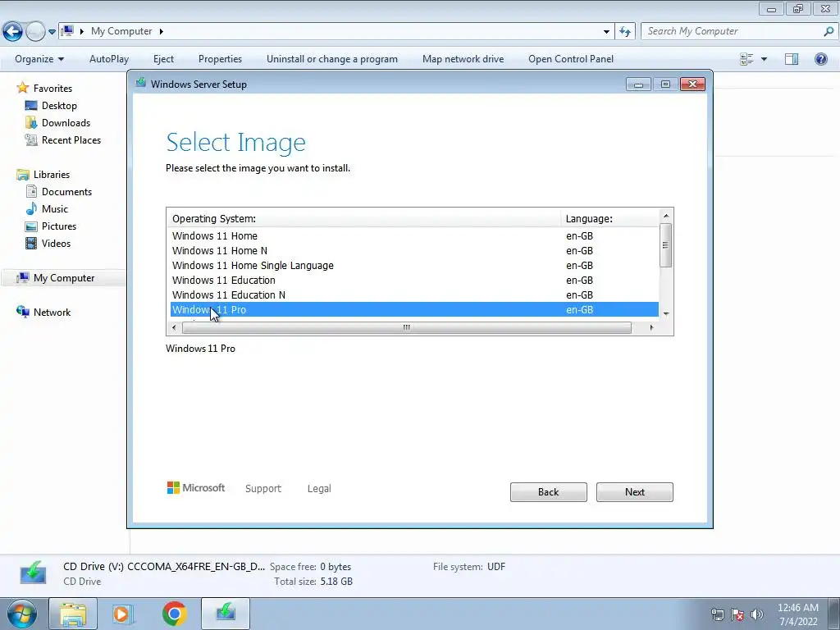Click the Explorer forward arrow button
840x630 pixels.
coord(35,31)
